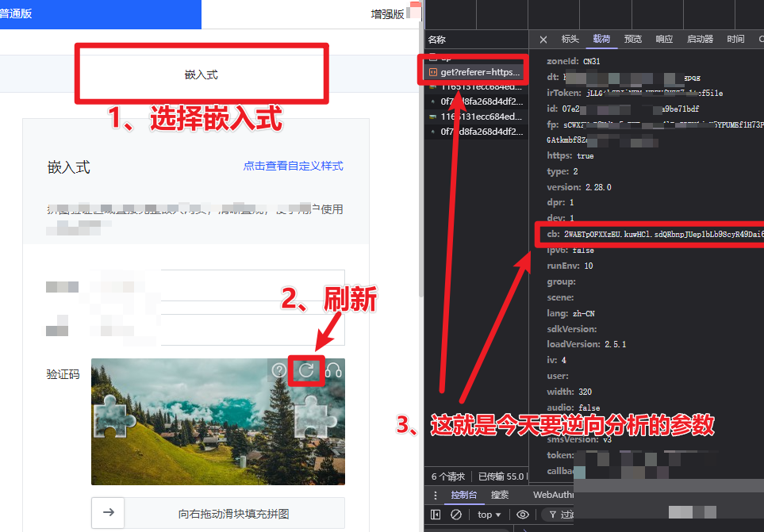Toggle the console sidebar panel icon

[436, 515]
